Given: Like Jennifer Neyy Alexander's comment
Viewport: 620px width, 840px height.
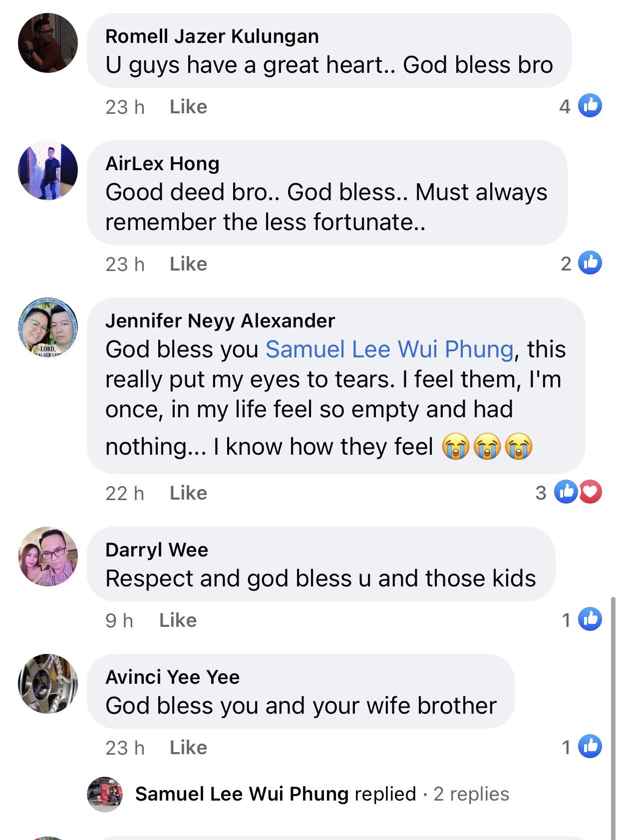Looking at the screenshot, I should [188, 493].
